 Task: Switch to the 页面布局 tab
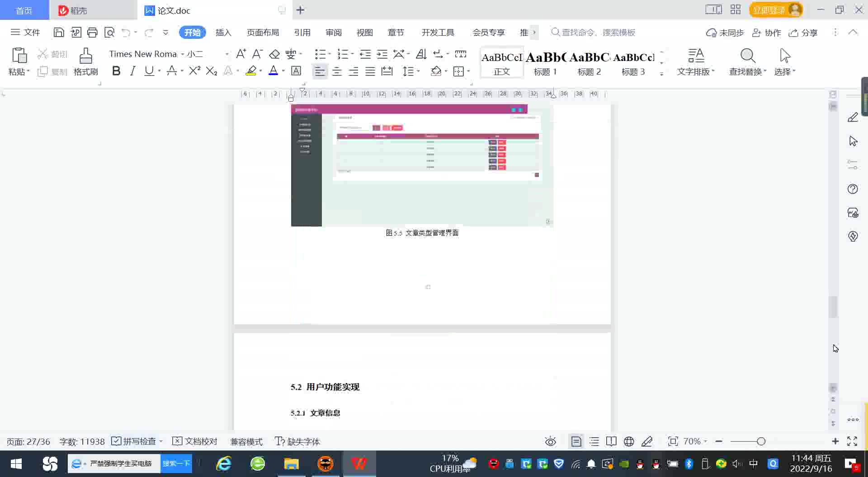263,33
